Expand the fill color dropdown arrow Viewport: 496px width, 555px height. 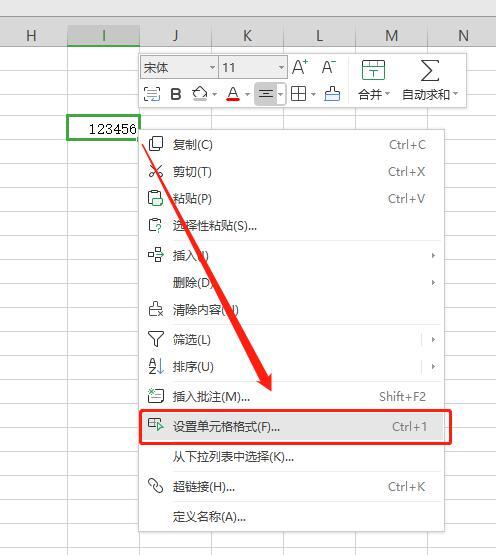click(215, 94)
